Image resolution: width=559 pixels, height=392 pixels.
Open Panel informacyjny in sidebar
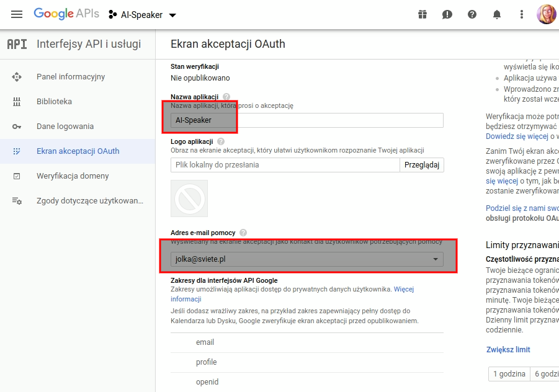point(78,77)
